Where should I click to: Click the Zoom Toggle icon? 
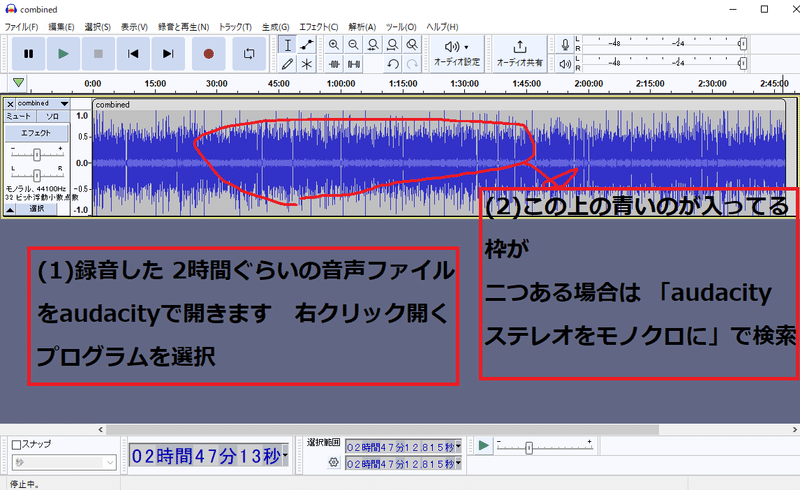(x=412, y=45)
